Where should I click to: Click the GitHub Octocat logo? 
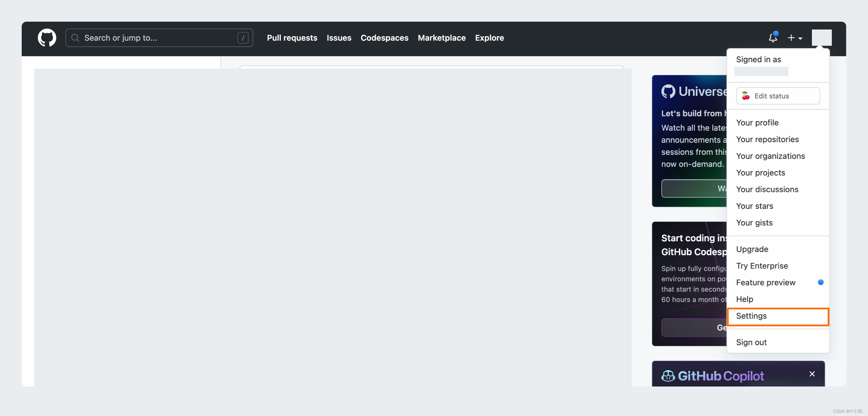click(x=47, y=38)
